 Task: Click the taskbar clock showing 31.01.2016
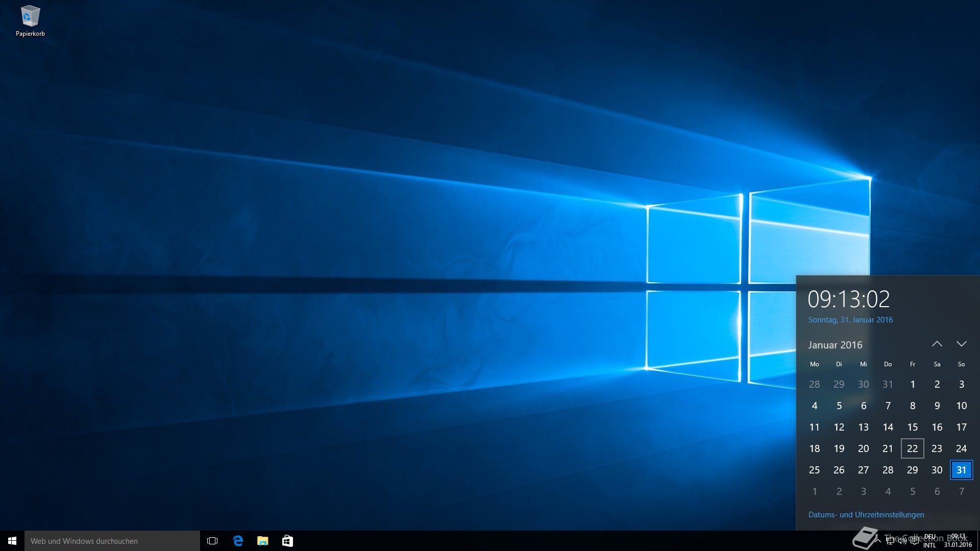tap(958, 541)
